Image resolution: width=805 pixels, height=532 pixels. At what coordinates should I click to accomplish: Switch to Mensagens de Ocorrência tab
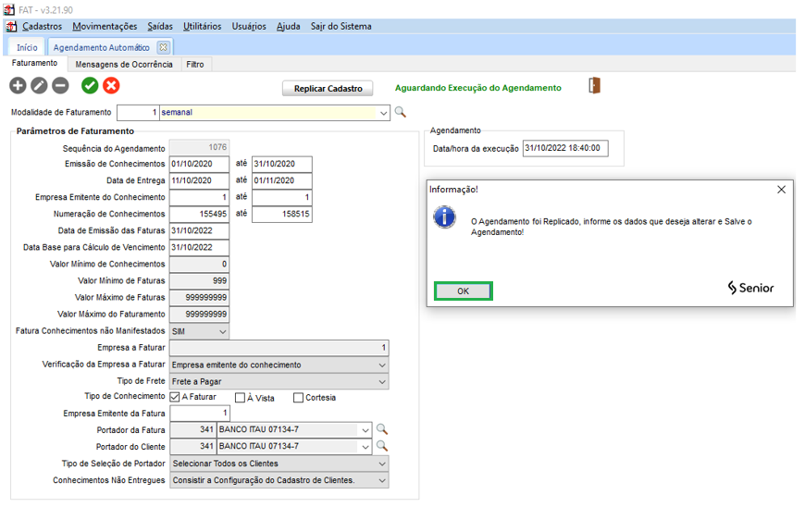(x=124, y=64)
